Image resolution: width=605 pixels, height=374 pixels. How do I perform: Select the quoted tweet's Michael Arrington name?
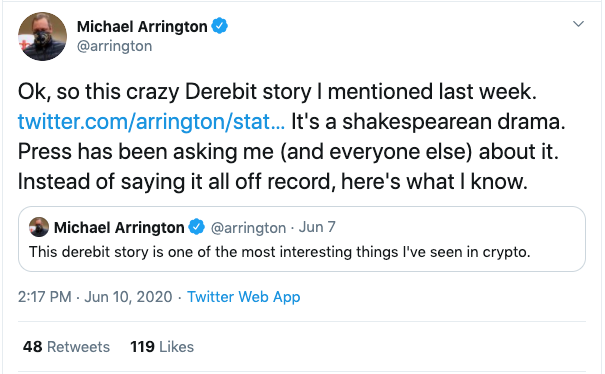coord(119,228)
